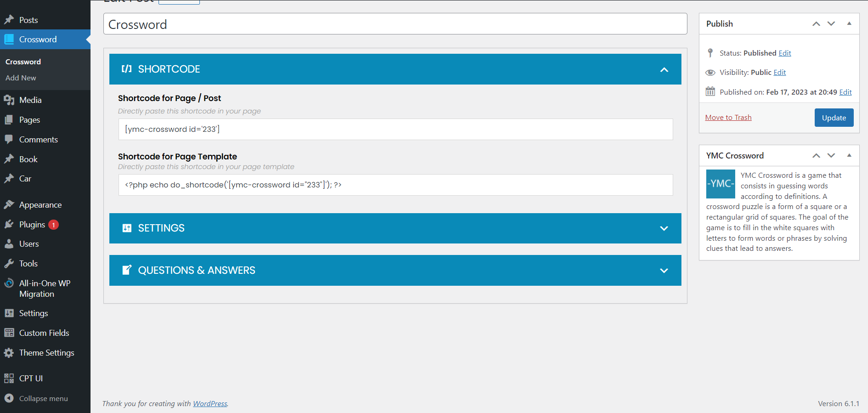The width and height of the screenshot is (868, 413).
Task: Click the SETTINGS section sliders icon
Action: point(127,228)
